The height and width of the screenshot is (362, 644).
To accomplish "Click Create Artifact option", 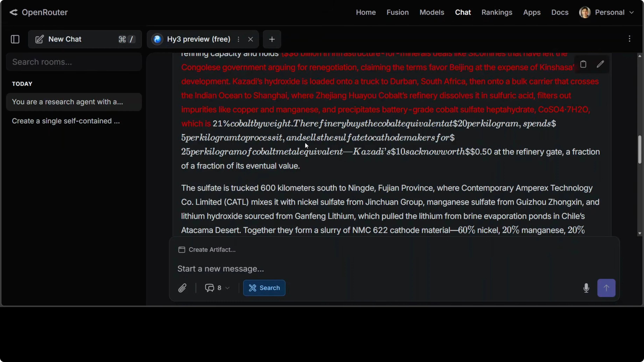I will pyautogui.click(x=207, y=250).
